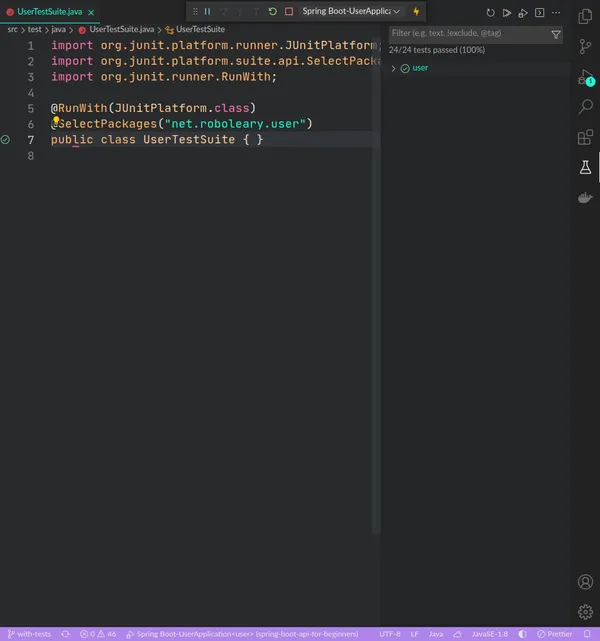Open the Explorer view in activity bar
This screenshot has width=600, height=641.
click(x=585, y=17)
